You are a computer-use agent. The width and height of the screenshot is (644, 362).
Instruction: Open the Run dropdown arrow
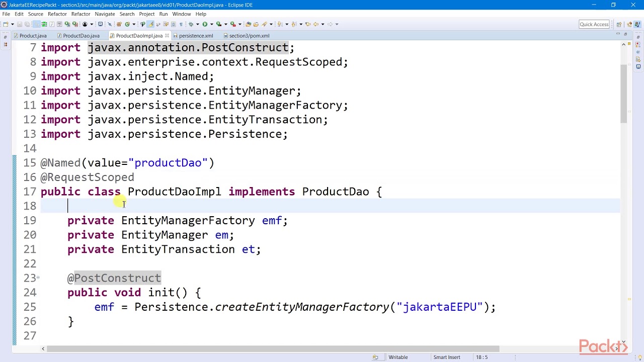pyautogui.click(x=211, y=24)
